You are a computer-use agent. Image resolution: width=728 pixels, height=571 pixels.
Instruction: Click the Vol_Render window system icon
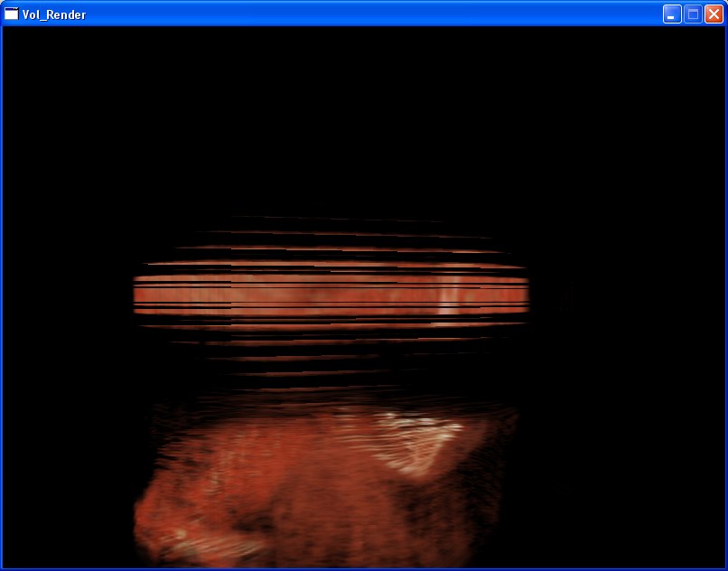click(12, 14)
